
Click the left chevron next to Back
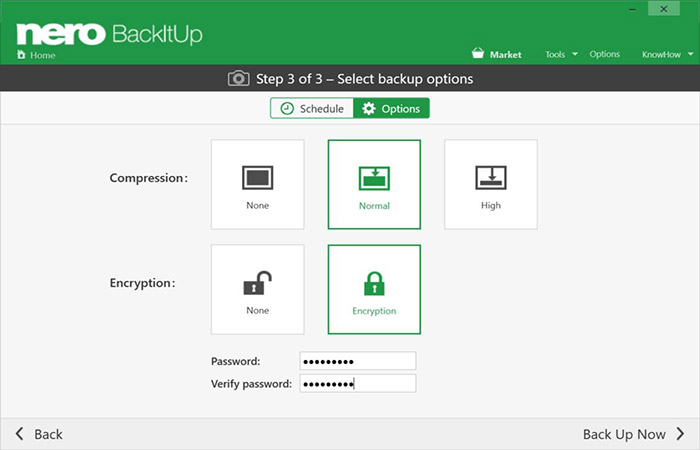(x=19, y=433)
